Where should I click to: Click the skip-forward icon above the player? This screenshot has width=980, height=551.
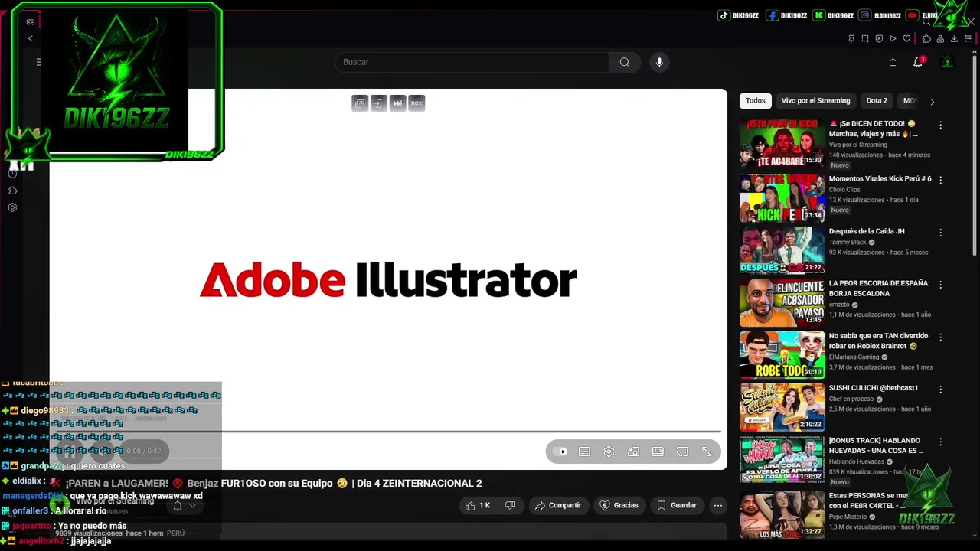pos(397,103)
